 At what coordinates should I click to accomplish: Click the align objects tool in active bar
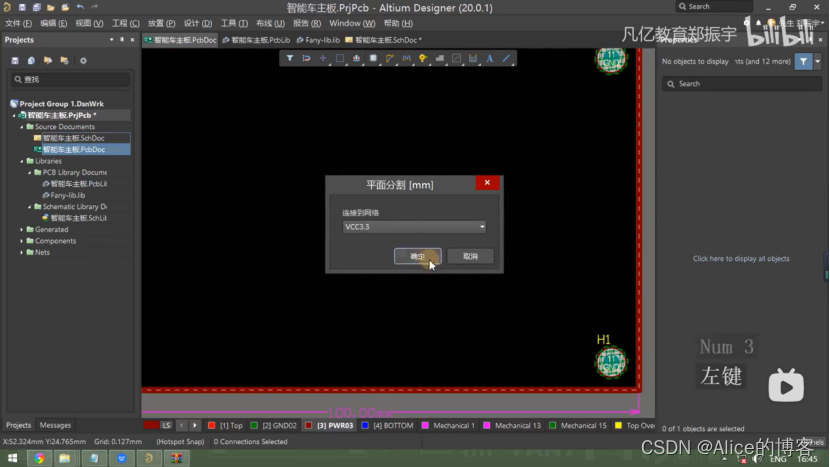[356, 58]
